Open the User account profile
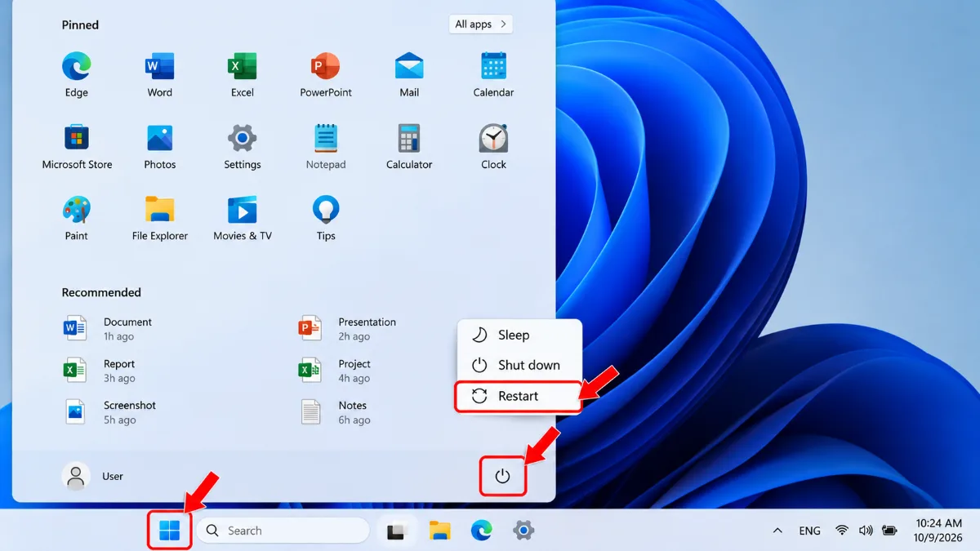 tap(93, 476)
